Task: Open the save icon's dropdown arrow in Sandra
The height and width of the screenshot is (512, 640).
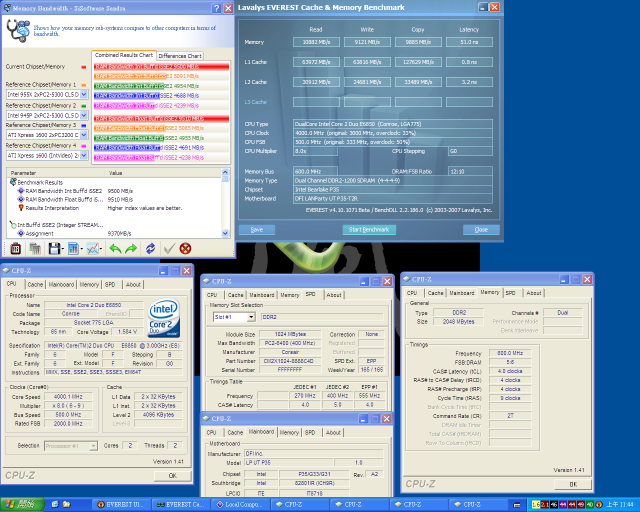Action: coord(63,249)
